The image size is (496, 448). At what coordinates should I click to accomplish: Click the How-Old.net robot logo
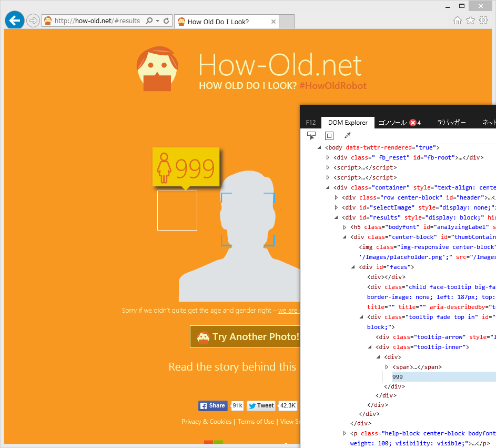(157, 68)
